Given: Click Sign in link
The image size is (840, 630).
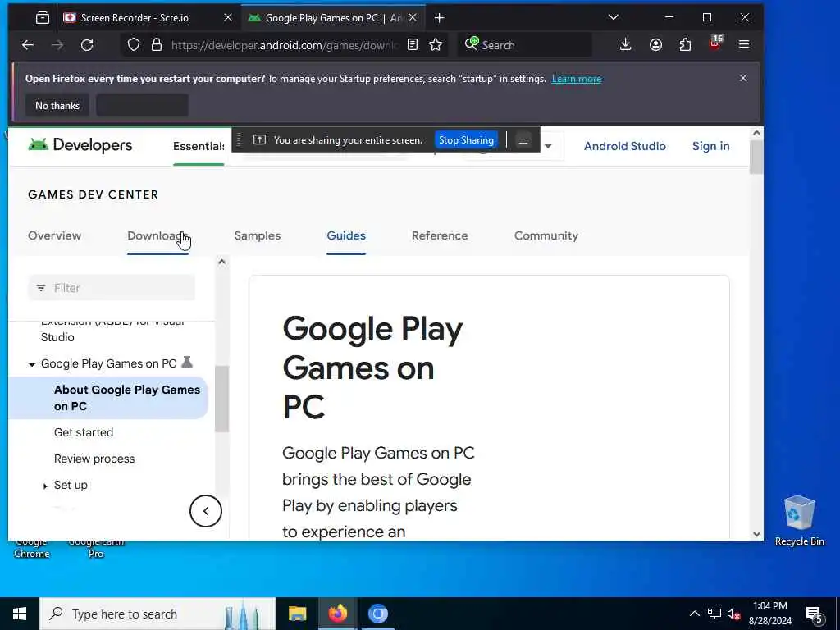Looking at the screenshot, I should coord(710,146).
